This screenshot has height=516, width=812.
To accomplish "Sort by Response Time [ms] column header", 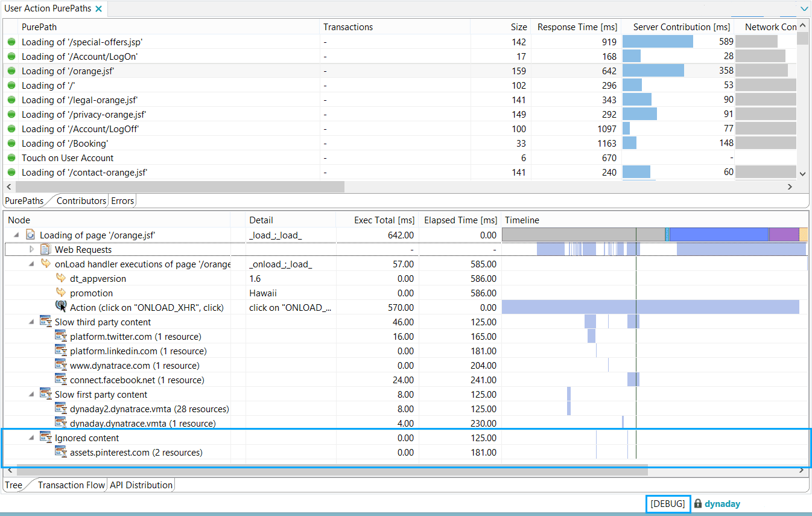I will tap(577, 27).
